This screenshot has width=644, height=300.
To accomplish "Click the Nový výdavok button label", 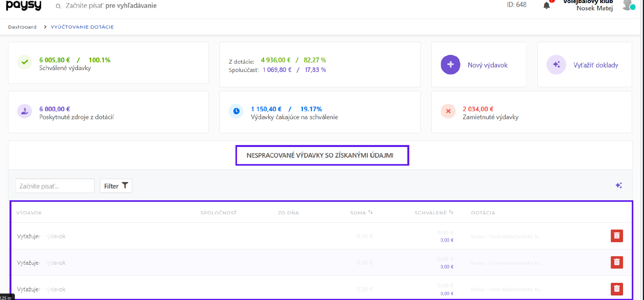I will pos(487,65).
